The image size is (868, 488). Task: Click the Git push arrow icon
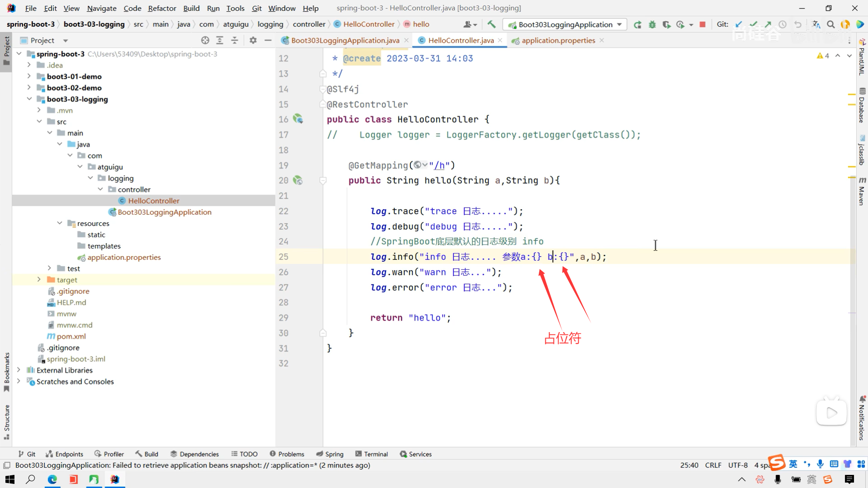coord(768,24)
